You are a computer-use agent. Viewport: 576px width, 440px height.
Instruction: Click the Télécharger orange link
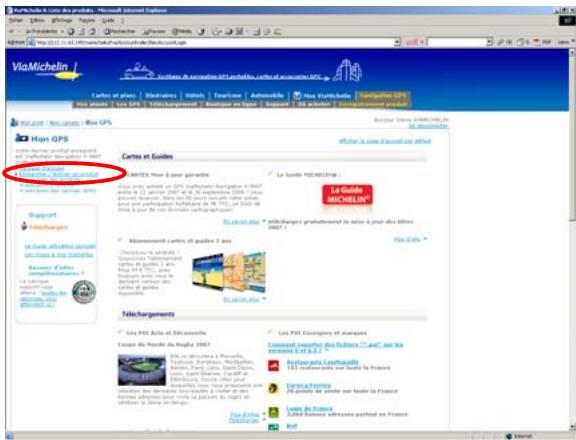48,227
